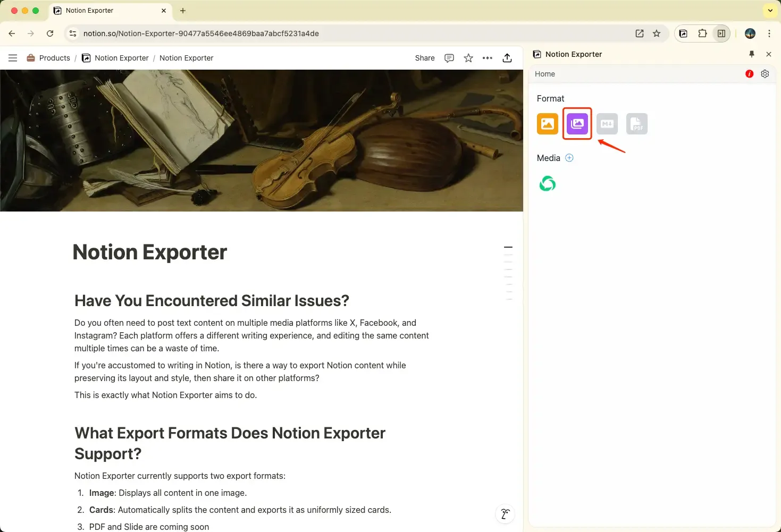Open the Notion Exporter settings gear
The width and height of the screenshot is (781, 532).
click(765, 74)
